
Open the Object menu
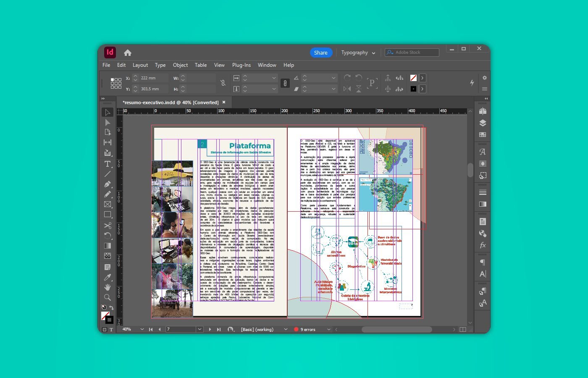[180, 65]
